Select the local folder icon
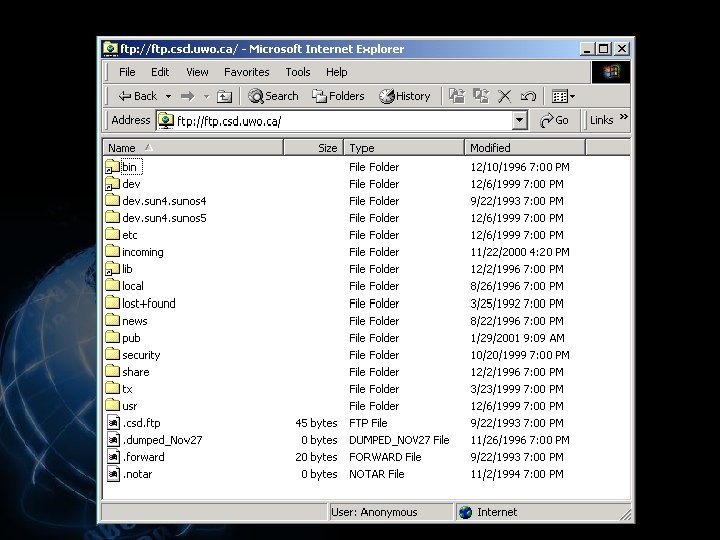720x540 pixels. (x=112, y=286)
